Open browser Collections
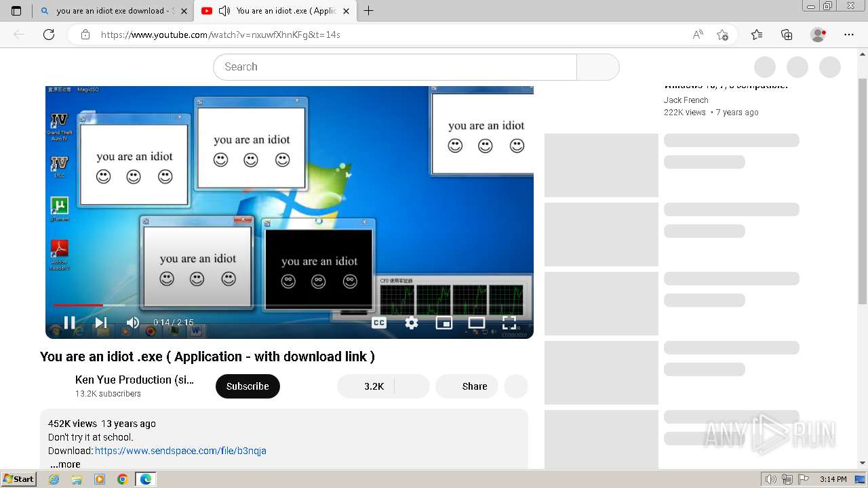Image resolution: width=868 pixels, height=488 pixels. (787, 35)
